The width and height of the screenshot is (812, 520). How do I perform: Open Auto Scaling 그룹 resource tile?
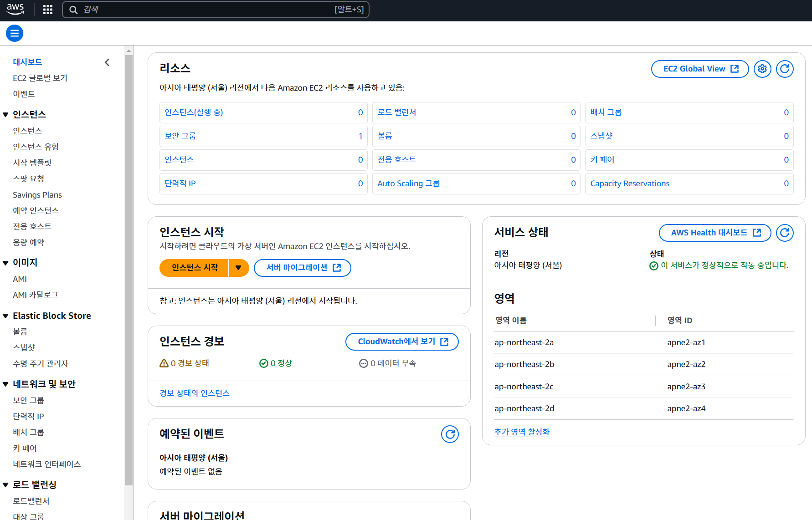(476, 184)
